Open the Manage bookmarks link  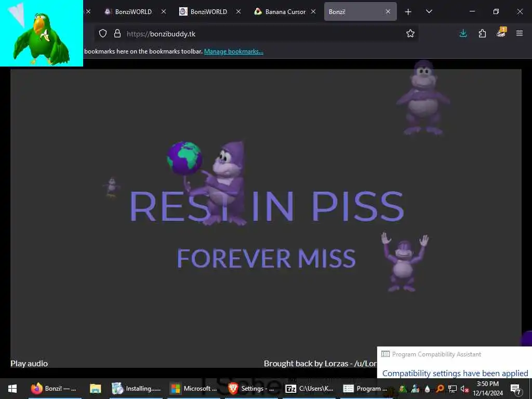point(233,51)
